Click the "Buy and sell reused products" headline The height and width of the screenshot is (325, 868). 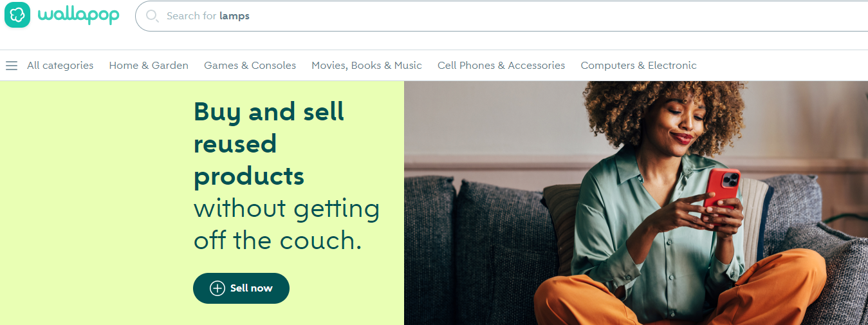point(269,144)
